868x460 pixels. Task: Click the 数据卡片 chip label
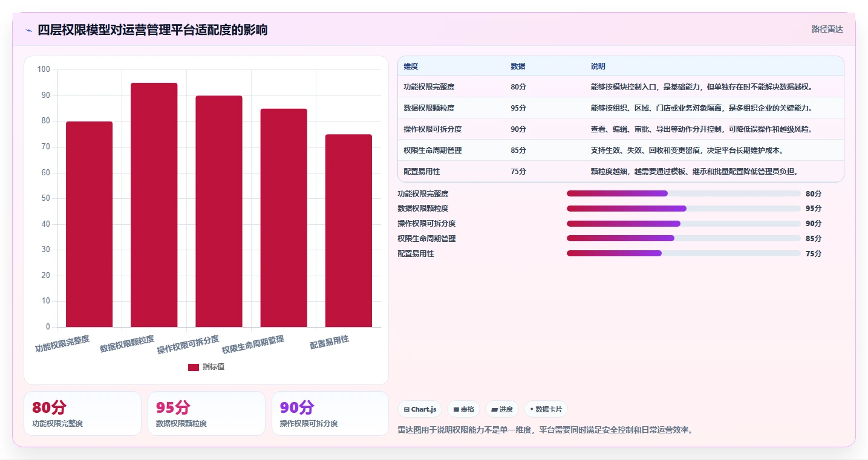tap(549, 409)
